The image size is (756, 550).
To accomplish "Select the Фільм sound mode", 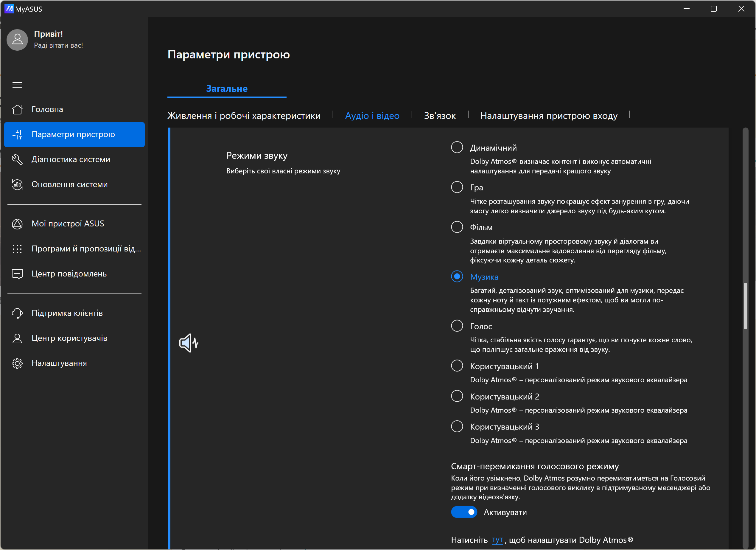I will click(x=457, y=227).
